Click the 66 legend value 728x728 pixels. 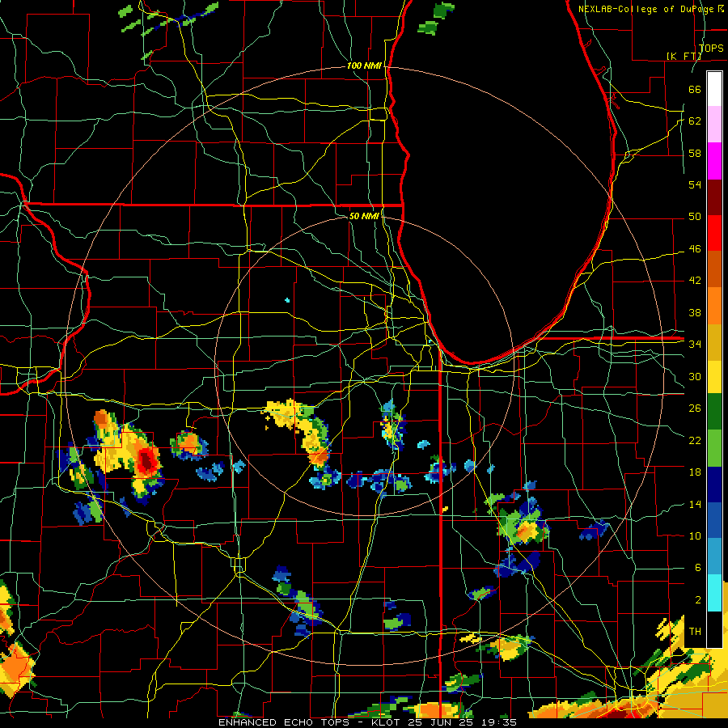[695, 89]
